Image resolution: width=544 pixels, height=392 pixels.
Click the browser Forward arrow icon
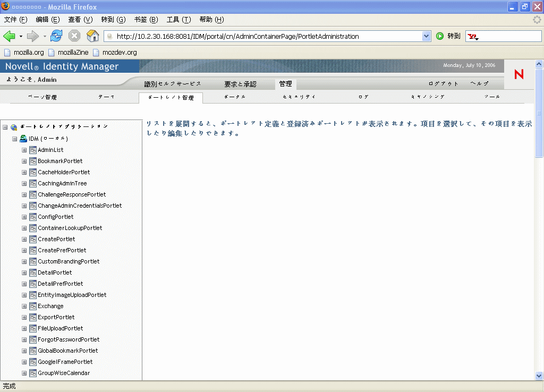pos(32,36)
